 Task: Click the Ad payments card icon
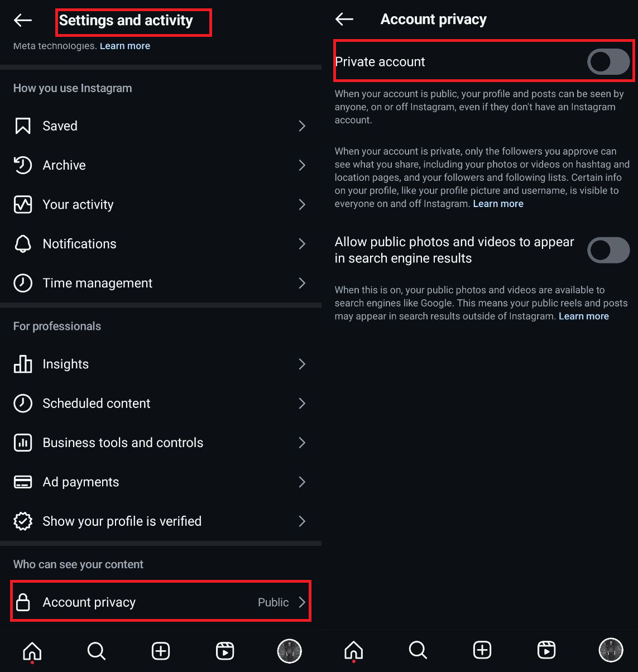click(x=23, y=482)
